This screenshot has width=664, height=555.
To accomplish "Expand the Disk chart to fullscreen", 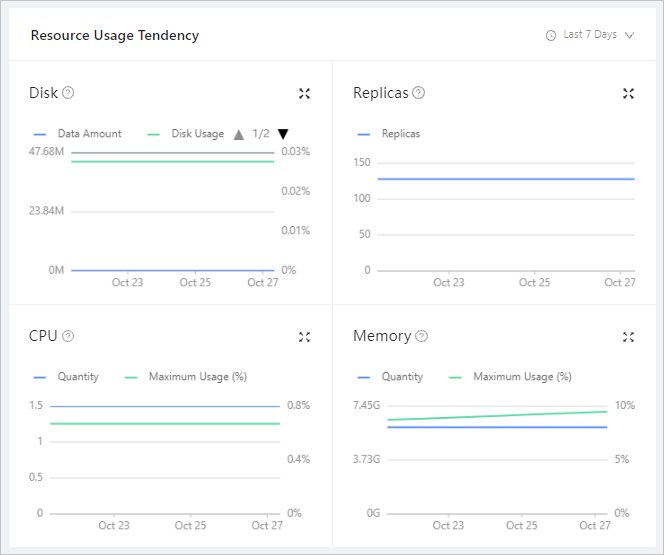I will click(x=304, y=93).
